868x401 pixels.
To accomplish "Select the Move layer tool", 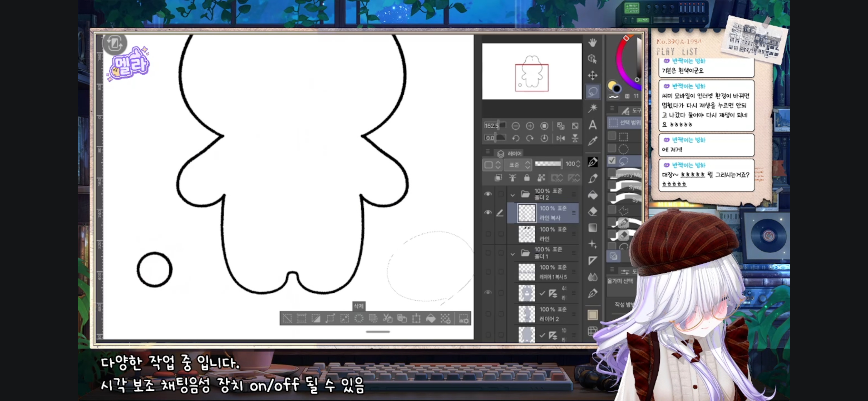I will point(592,75).
